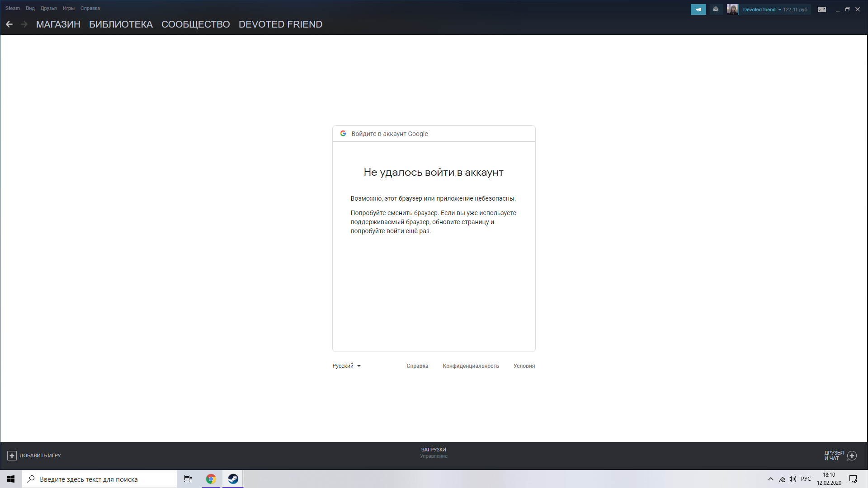Click the Конфиденциальность privacy link
The height and width of the screenshot is (488, 868).
471,366
